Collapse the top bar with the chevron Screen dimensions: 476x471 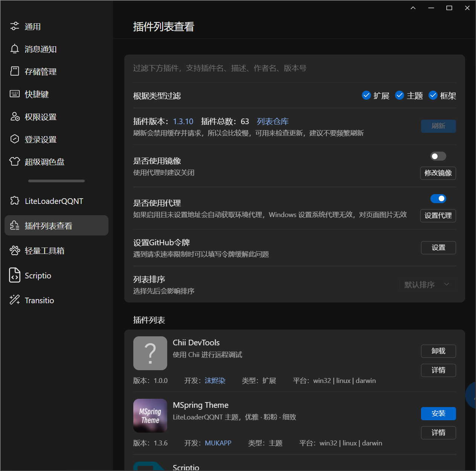point(413,8)
